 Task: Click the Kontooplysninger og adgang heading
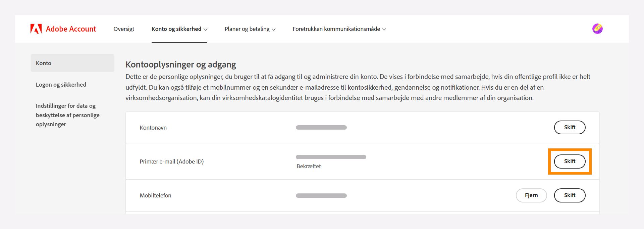pos(181,64)
